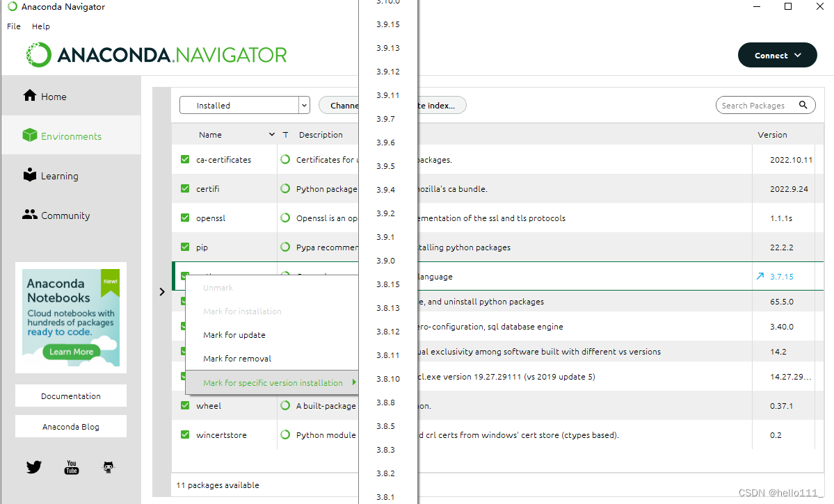Open Anaconda's GitHub page
834x504 pixels.
click(108, 467)
